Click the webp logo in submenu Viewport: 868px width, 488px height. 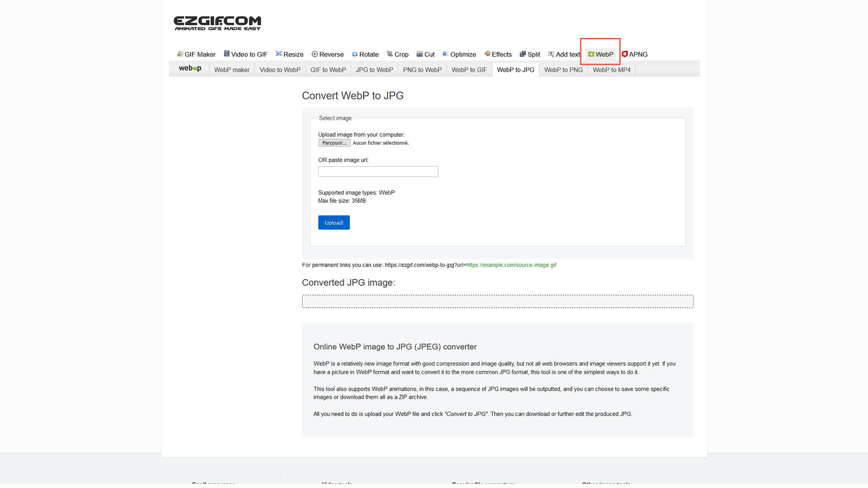(190, 68)
